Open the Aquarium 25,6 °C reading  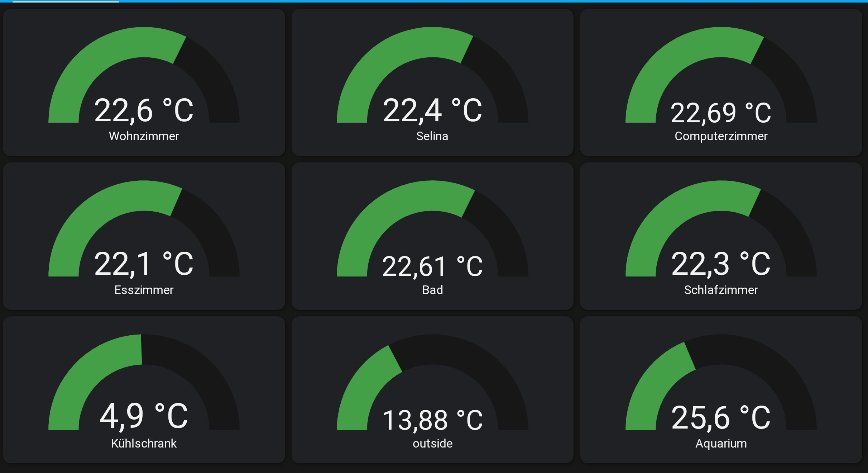point(720,417)
